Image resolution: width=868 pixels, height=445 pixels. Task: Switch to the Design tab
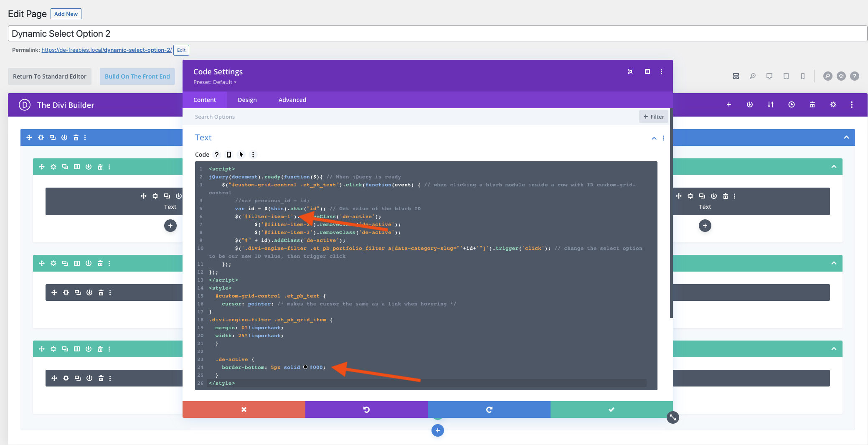coord(247,100)
